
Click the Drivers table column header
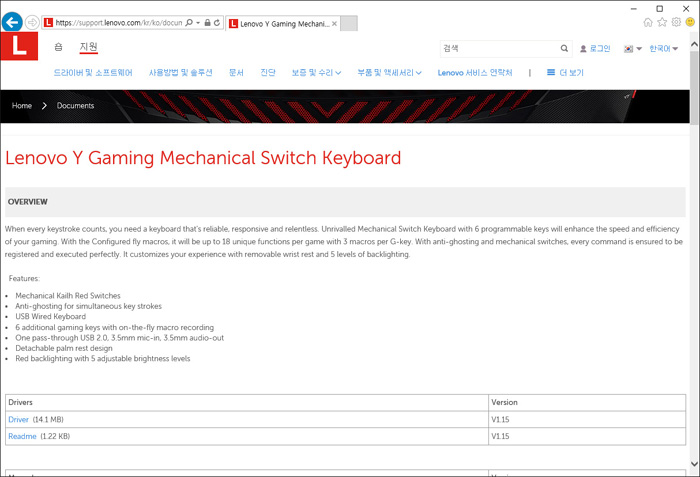pyautogui.click(x=247, y=402)
